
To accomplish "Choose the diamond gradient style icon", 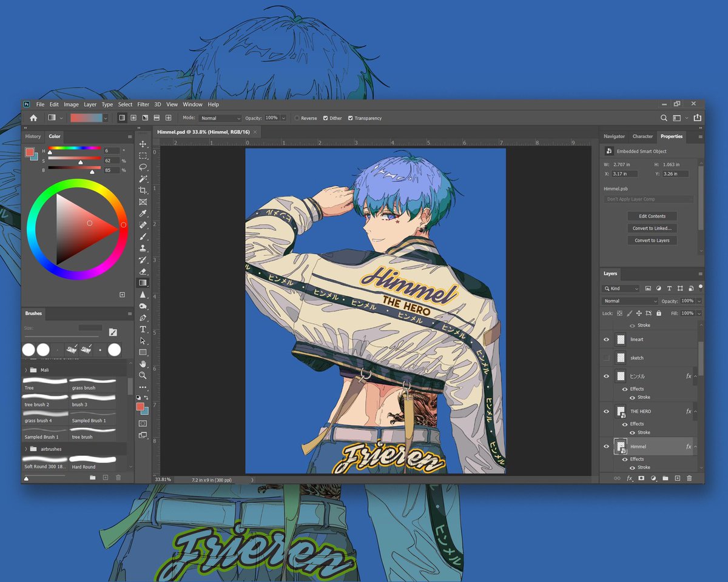I will 168,118.
